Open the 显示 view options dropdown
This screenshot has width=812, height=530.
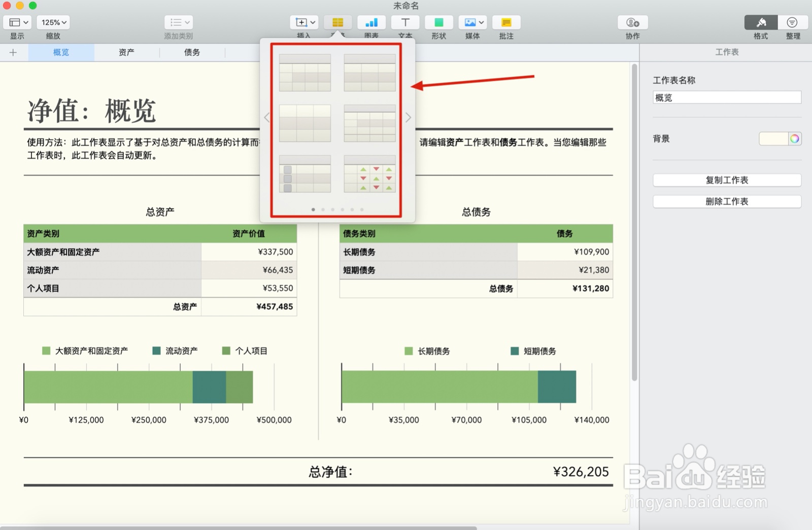coord(17,22)
